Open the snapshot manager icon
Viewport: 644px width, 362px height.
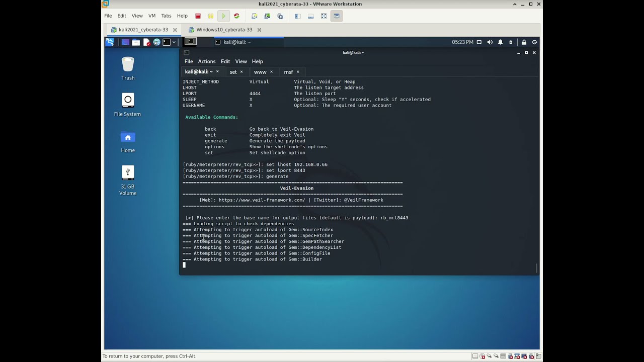[280, 16]
